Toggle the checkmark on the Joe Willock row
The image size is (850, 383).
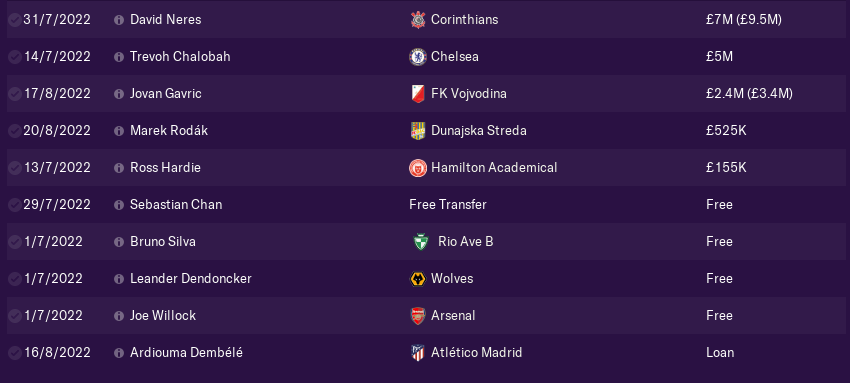15,316
